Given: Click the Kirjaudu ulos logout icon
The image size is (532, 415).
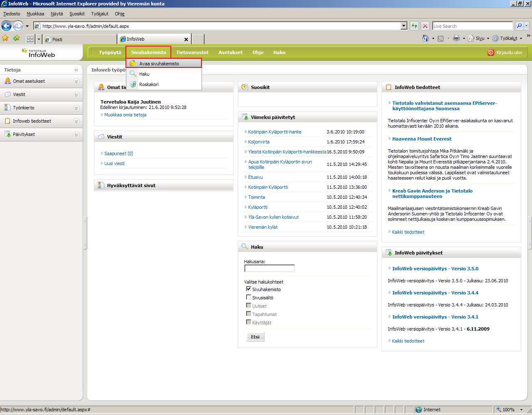Looking at the screenshot, I should point(491,52).
